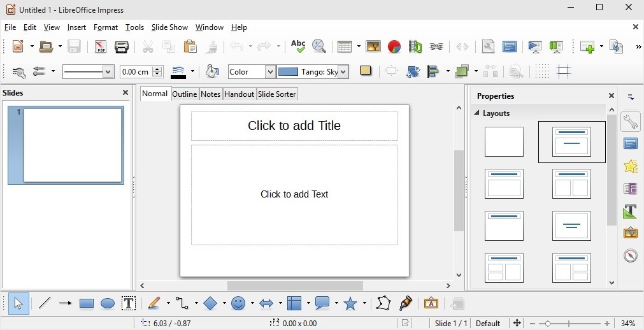Click the 'Click to add Title' placeholder
The width and height of the screenshot is (644, 330).
click(x=294, y=126)
